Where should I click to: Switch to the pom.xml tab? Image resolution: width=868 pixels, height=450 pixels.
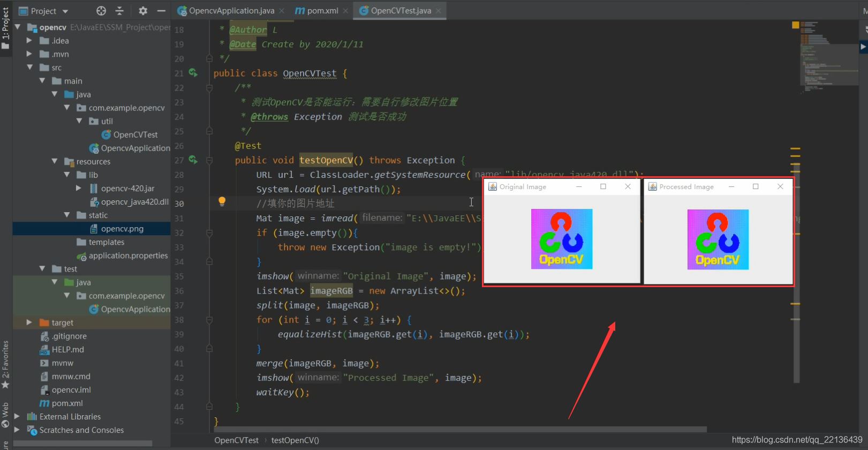[322, 11]
